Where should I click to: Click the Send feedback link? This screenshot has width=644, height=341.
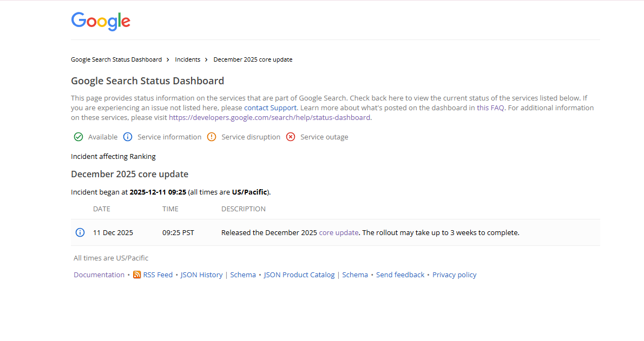tap(400, 275)
